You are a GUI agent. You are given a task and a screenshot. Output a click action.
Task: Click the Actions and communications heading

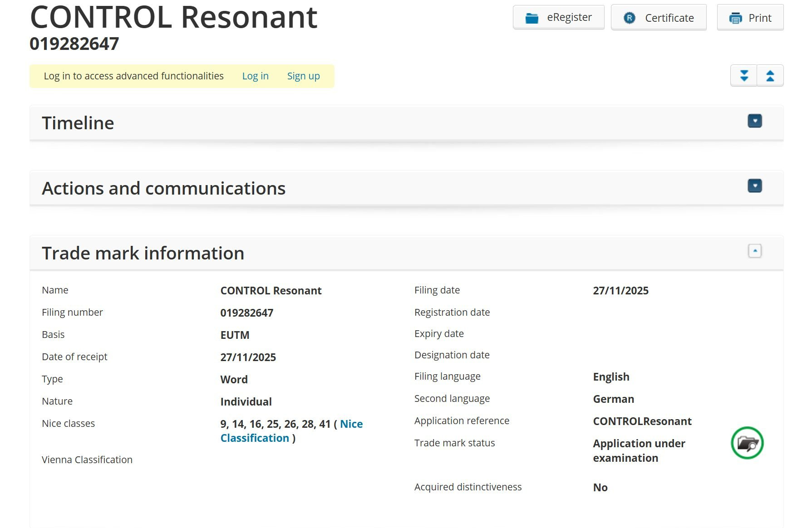point(163,189)
